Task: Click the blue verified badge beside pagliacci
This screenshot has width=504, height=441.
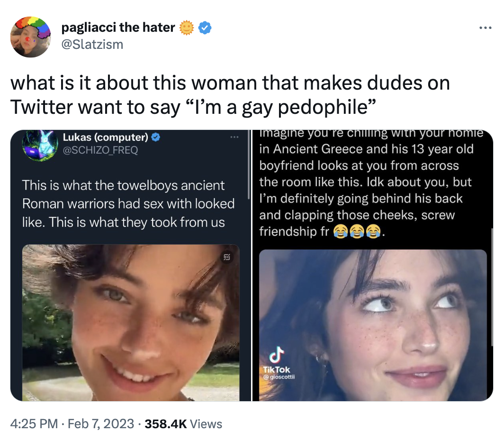Action: (205, 28)
